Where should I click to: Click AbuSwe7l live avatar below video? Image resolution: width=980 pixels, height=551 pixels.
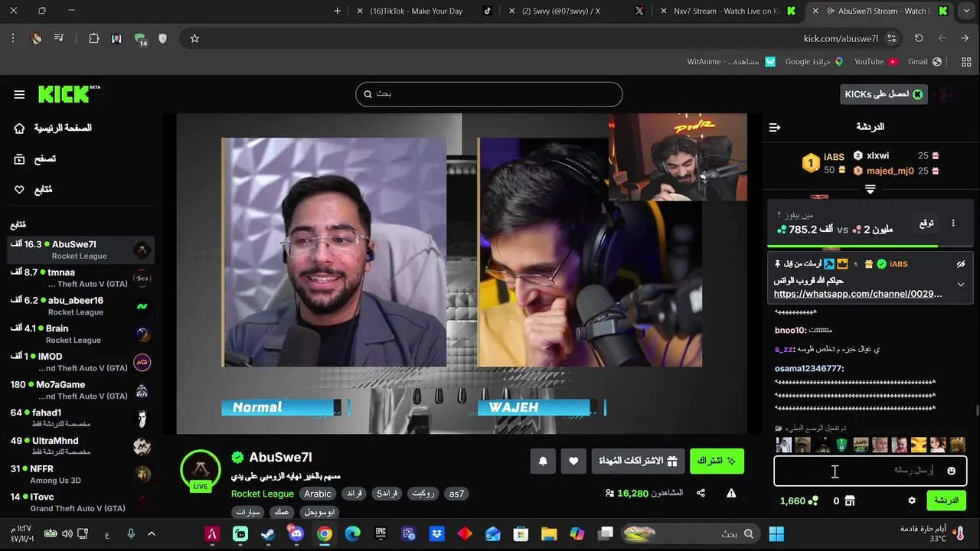pos(201,469)
